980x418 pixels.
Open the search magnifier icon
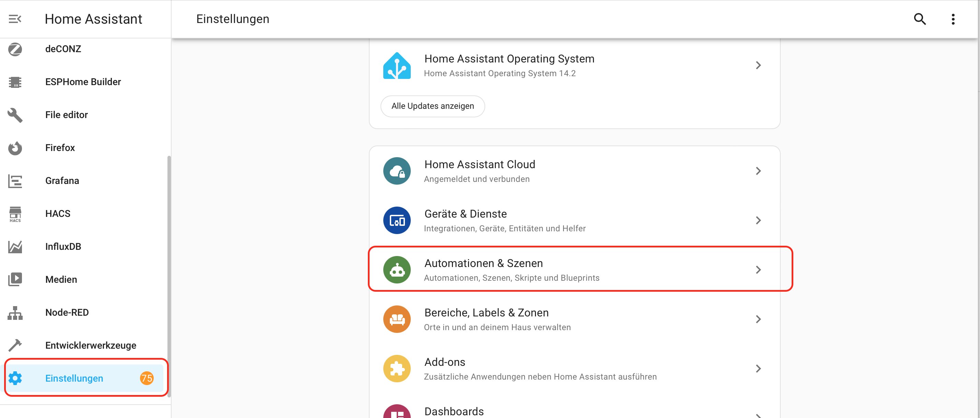pyautogui.click(x=920, y=19)
